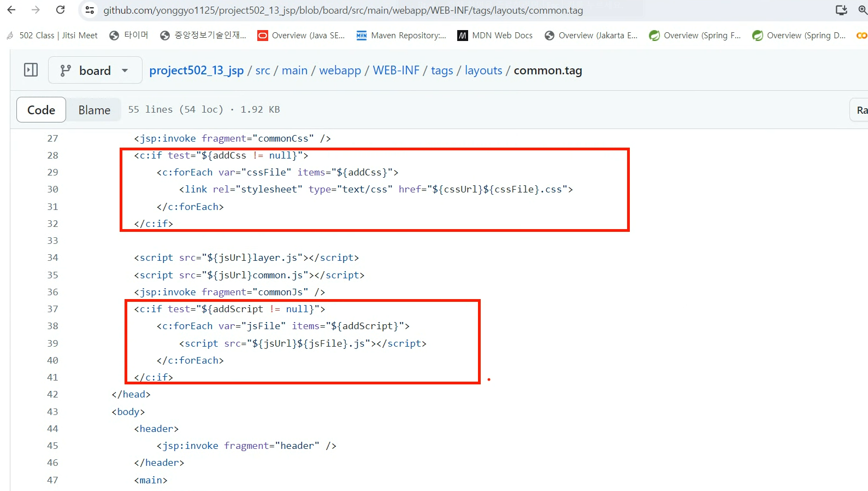The width and height of the screenshot is (868, 491).
Task: Click the common.js script code line
Action: tap(249, 275)
